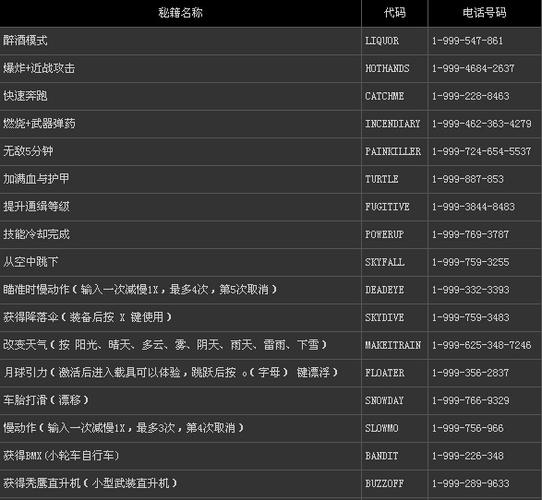
Task: Click phone number 1-999-724-654-5537
Action: pos(482,151)
